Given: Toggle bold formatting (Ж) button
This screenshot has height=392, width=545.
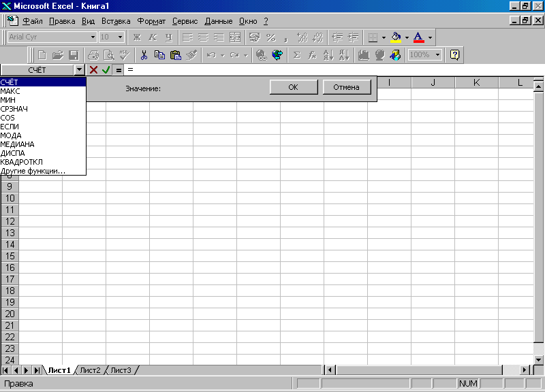Looking at the screenshot, I should coord(137,37).
